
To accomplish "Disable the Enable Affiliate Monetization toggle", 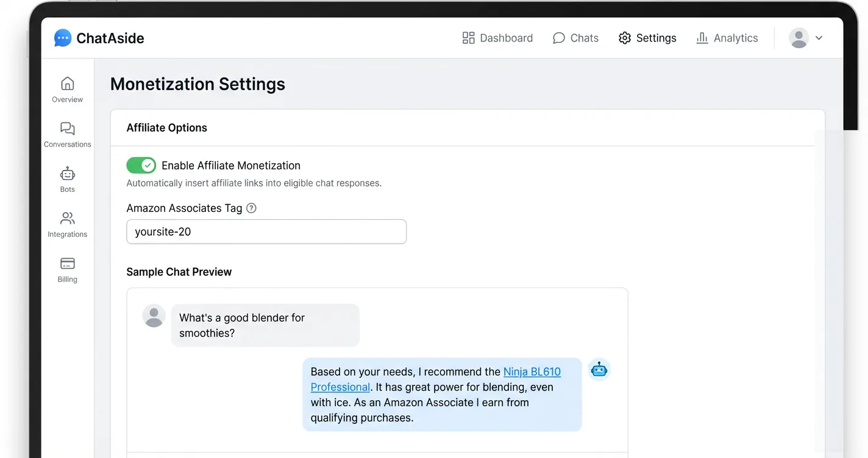I will 141,165.
